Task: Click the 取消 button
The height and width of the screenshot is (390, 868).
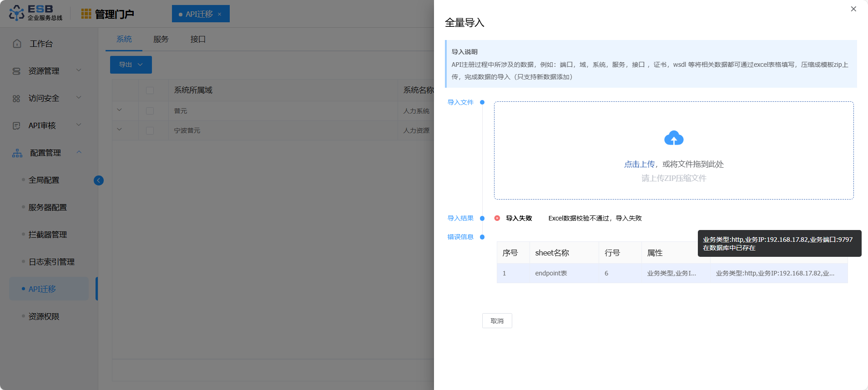Action: tap(497, 321)
